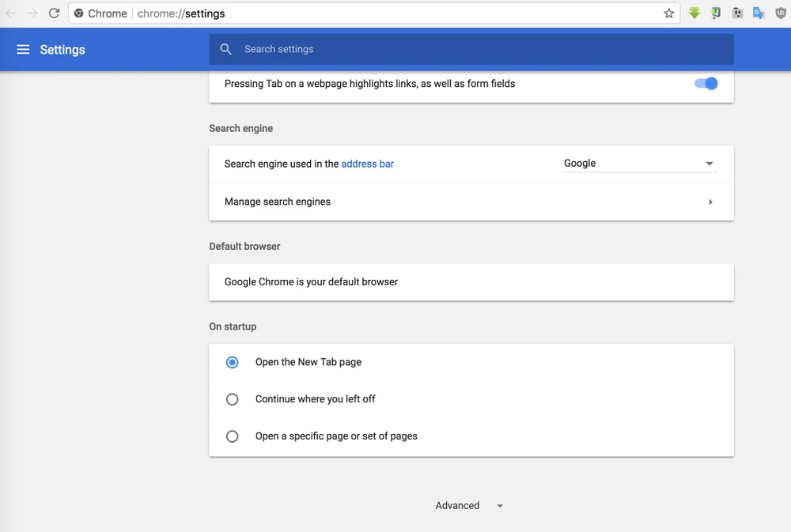Click the power outlet face extension icon
The image size is (791, 532).
pyautogui.click(x=737, y=13)
